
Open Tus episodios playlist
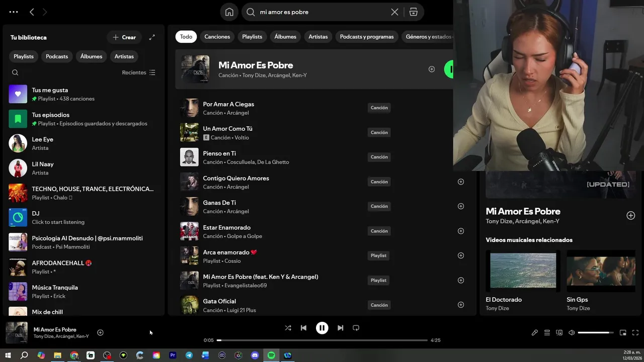click(84, 119)
